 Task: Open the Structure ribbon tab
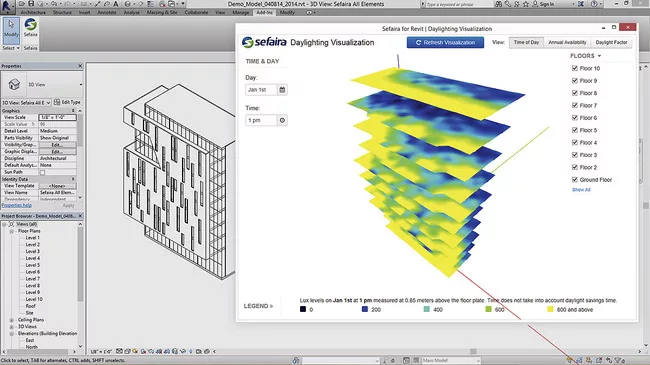click(x=62, y=12)
